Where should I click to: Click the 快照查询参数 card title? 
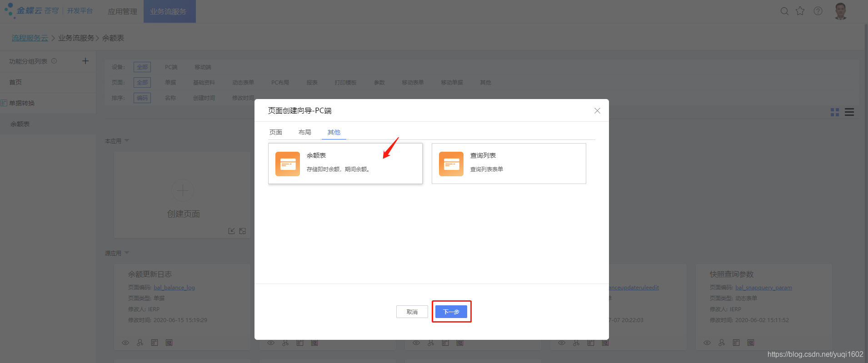click(x=732, y=274)
